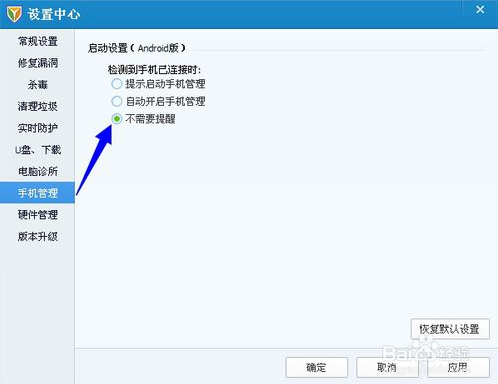Click the 恢复默认设置 button

coord(450,329)
